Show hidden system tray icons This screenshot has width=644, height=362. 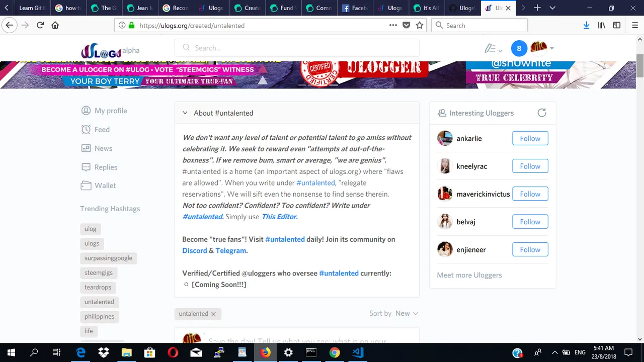[x=554, y=352]
